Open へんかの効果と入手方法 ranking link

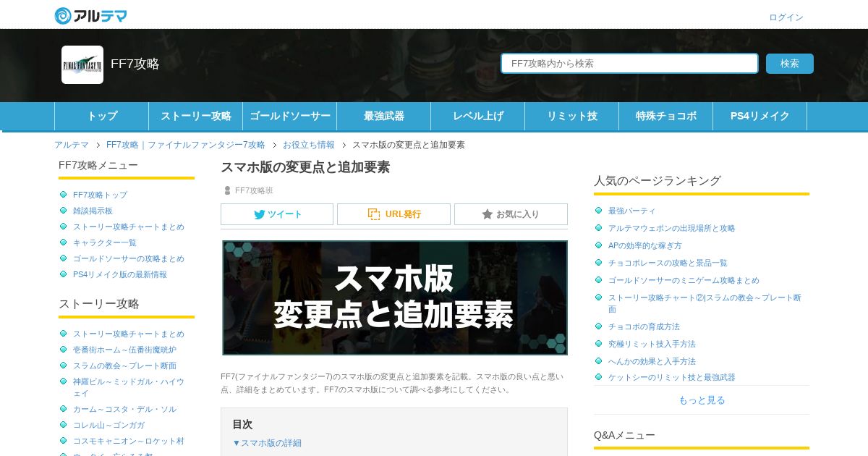pyautogui.click(x=652, y=361)
